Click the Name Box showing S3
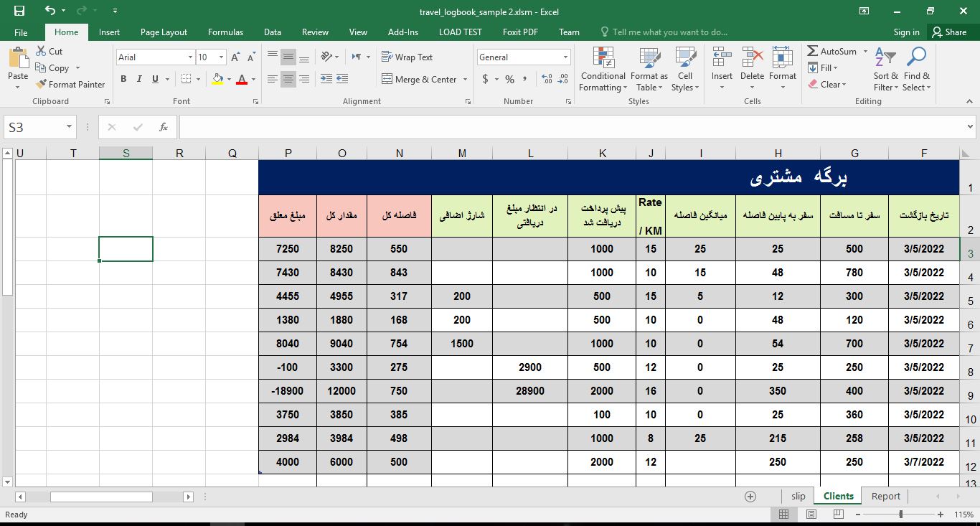This screenshot has width=980, height=526. coord(40,127)
